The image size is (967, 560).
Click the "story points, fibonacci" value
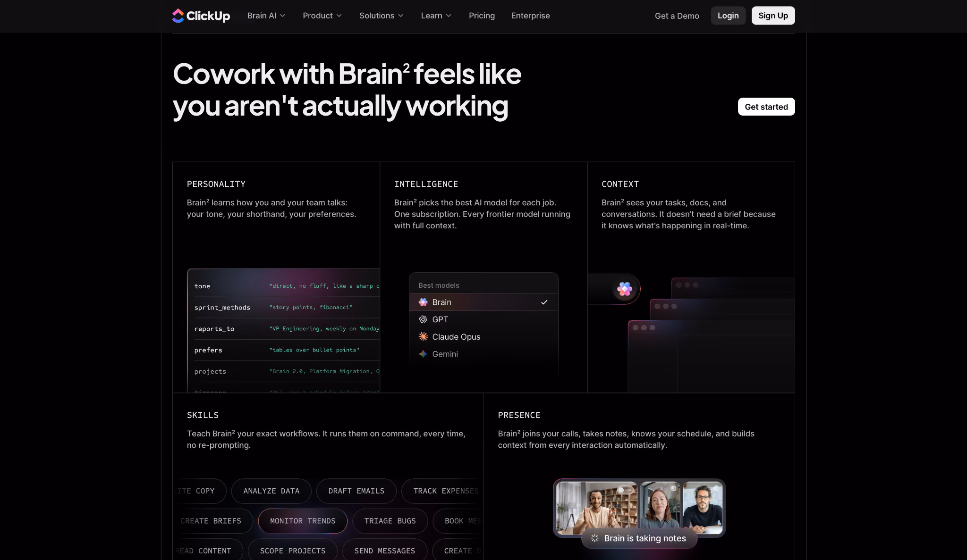[x=311, y=307]
